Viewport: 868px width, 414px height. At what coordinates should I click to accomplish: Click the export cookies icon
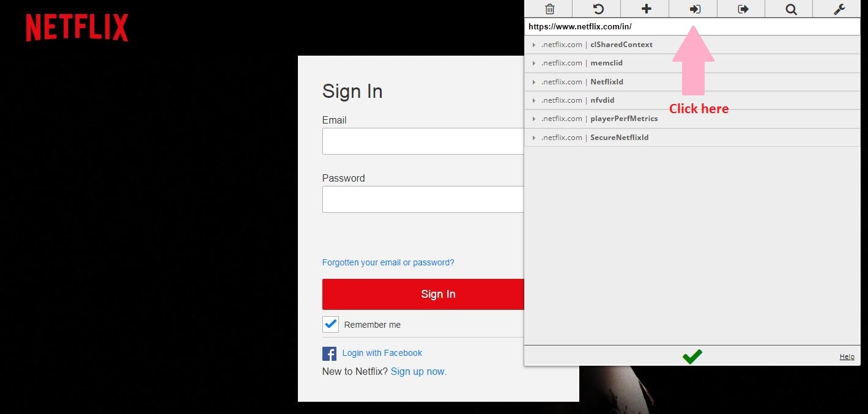tap(743, 9)
